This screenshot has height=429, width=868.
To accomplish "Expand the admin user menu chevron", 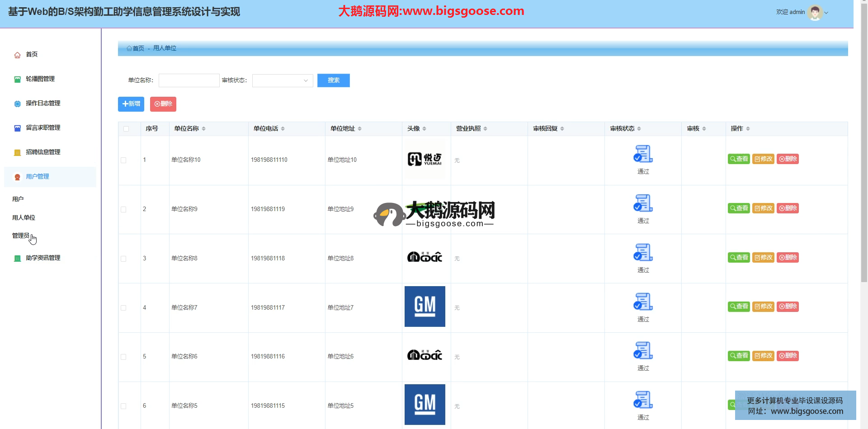I will pos(826,13).
